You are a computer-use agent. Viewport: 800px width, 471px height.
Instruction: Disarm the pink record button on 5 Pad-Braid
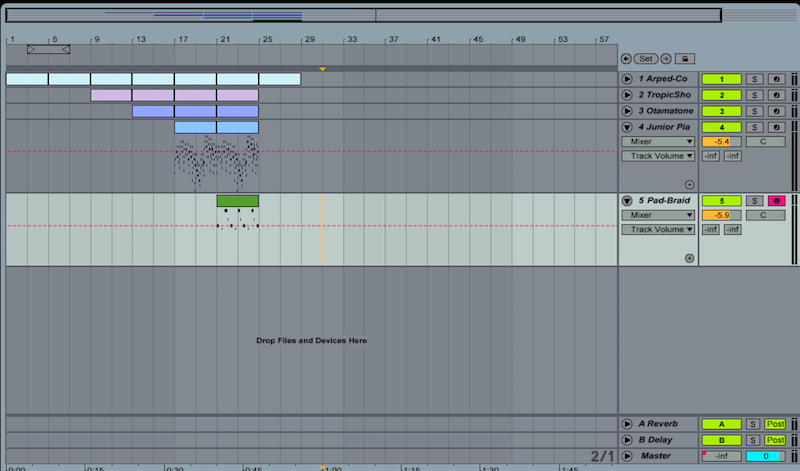pyautogui.click(x=776, y=201)
